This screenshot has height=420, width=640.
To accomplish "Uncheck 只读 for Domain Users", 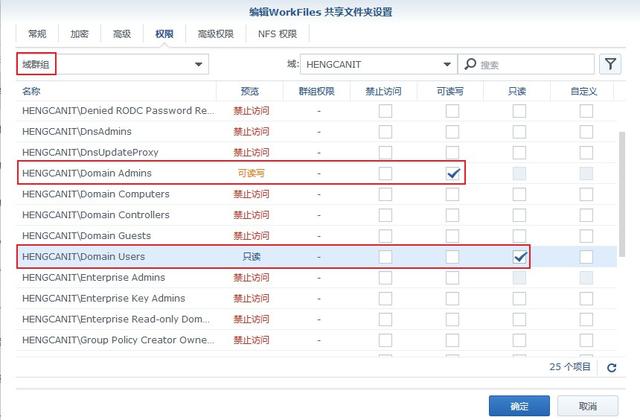I will pyautogui.click(x=519, y=257).
